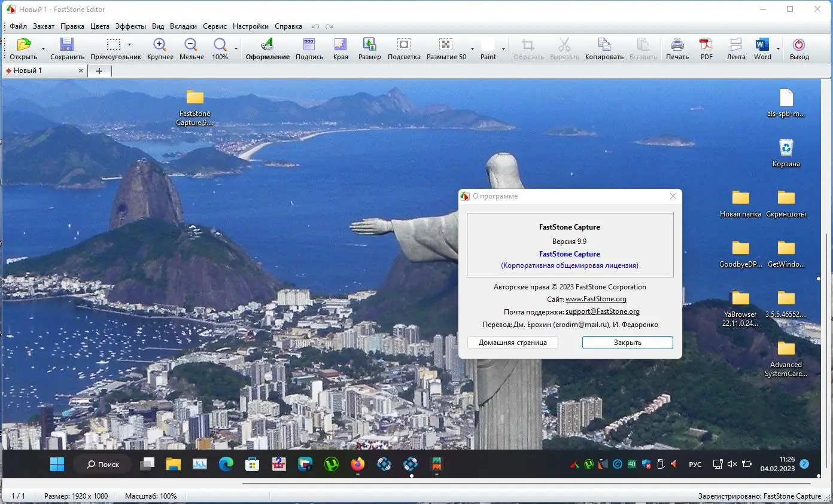Open the Сервис menu
Viewport: 833px width, 504px height.
215,26
